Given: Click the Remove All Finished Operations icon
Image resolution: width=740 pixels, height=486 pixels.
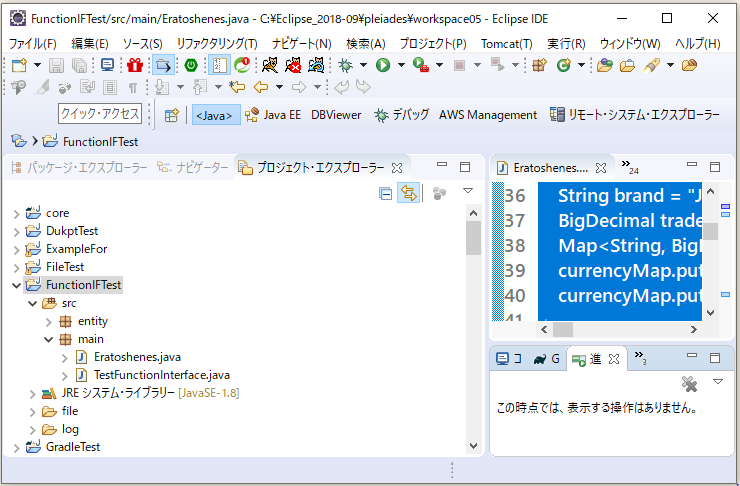Looking at the screenshot, I should 690,384.
